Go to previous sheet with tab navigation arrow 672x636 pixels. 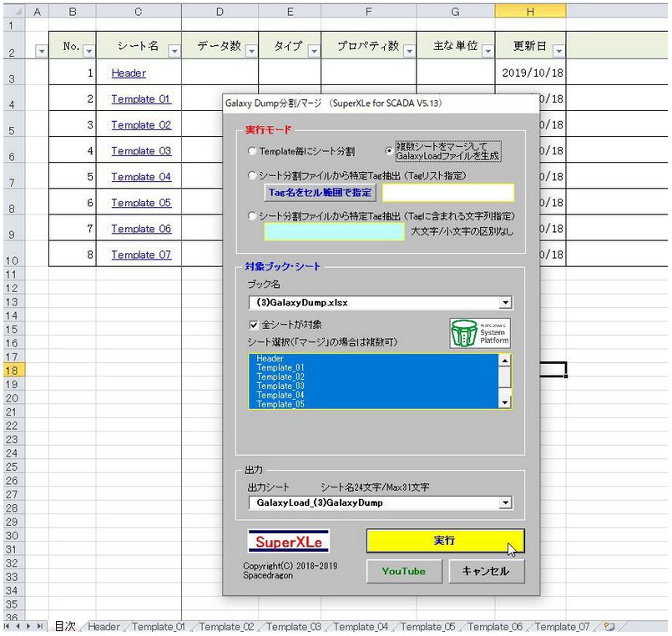pyautogui.click(x=18, y=626)
